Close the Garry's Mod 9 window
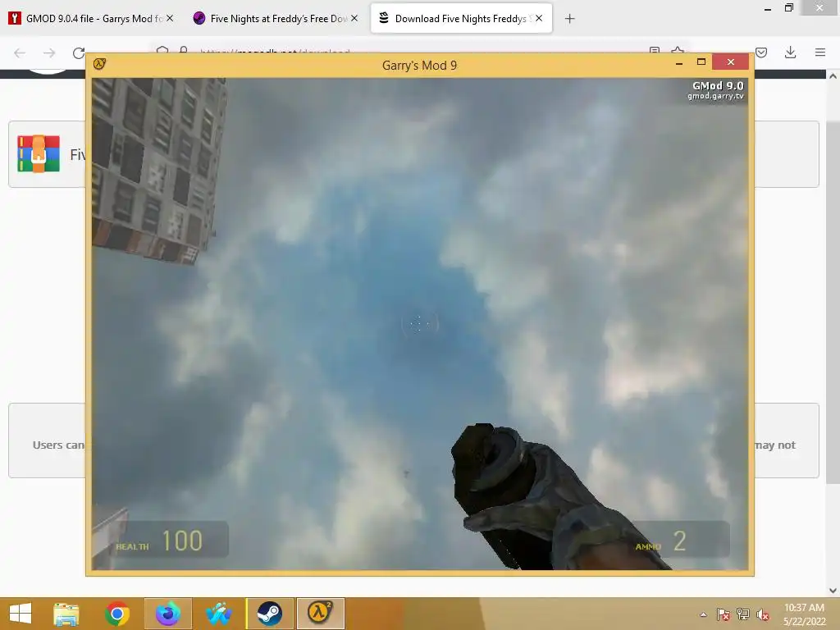Screen dimensions: 840x630 coord(730,62)
